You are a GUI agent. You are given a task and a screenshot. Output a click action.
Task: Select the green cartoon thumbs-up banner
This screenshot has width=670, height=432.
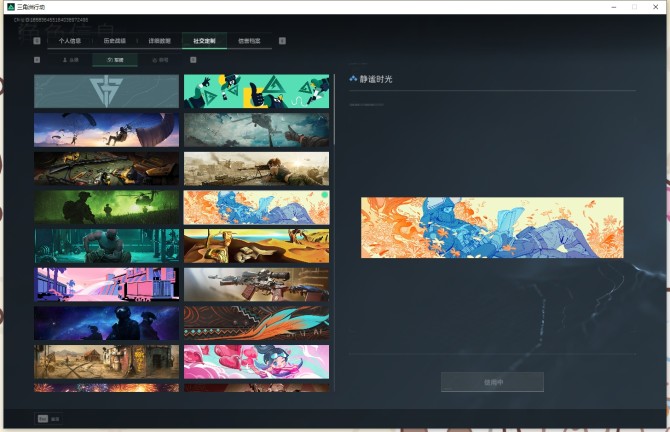256,91
